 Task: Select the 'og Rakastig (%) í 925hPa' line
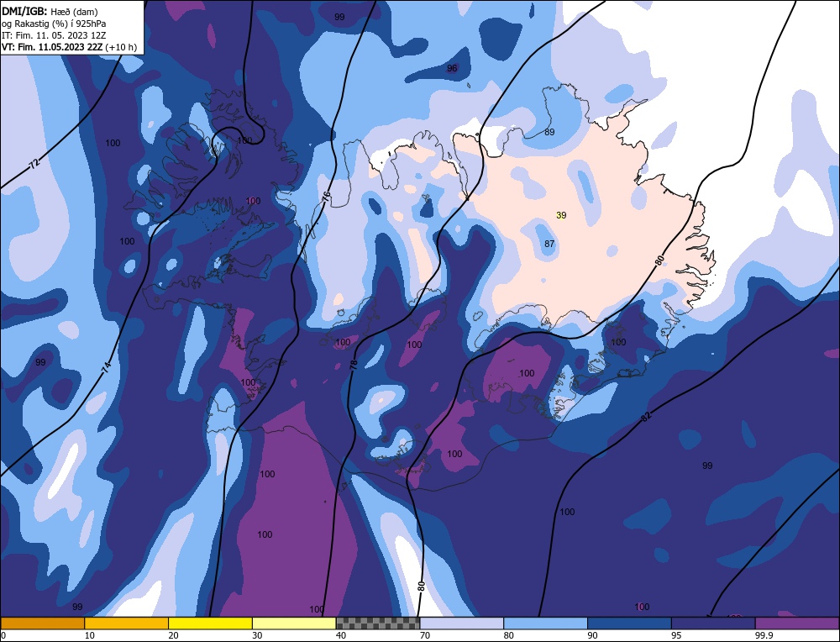click(x=54, y=24)
